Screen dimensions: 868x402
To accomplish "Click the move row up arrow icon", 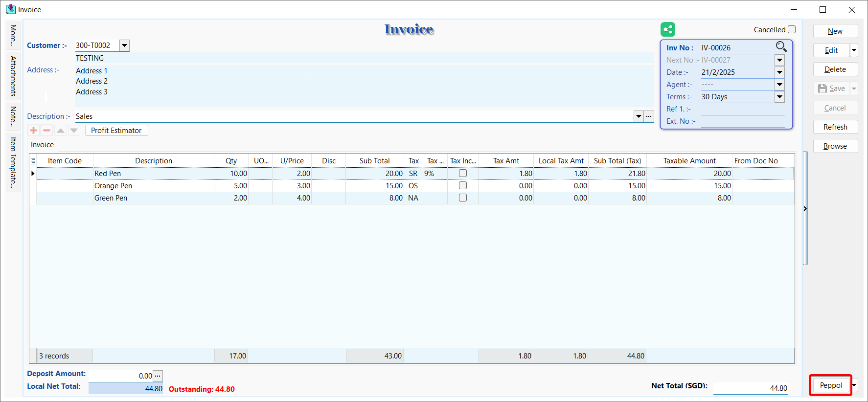I will pyautogui.click(x=60, y=130).
